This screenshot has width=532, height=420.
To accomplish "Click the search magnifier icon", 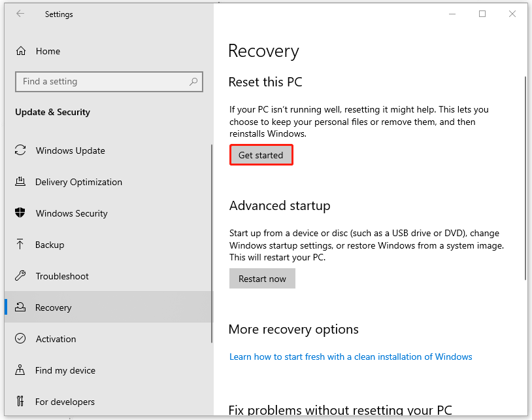I will coord(193,82).
